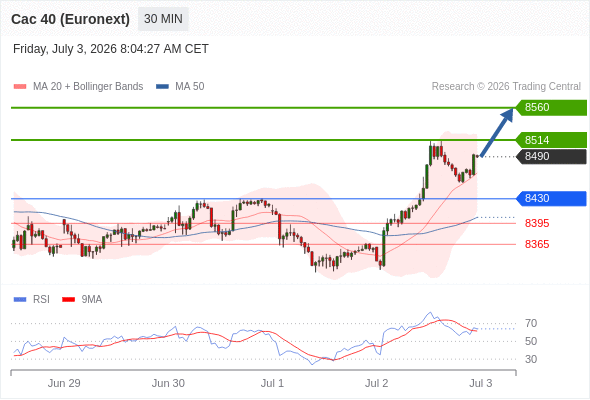Click the 8560 resistance level tag
590x400 pixels.
tap(551, 108)
